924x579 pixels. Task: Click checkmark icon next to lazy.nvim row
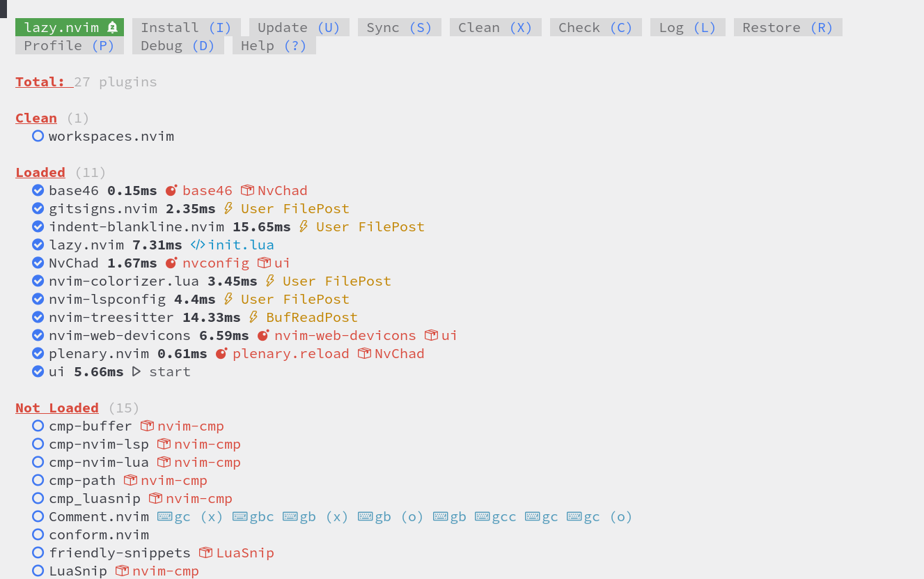pyautogui.click(x=38, y=245)
